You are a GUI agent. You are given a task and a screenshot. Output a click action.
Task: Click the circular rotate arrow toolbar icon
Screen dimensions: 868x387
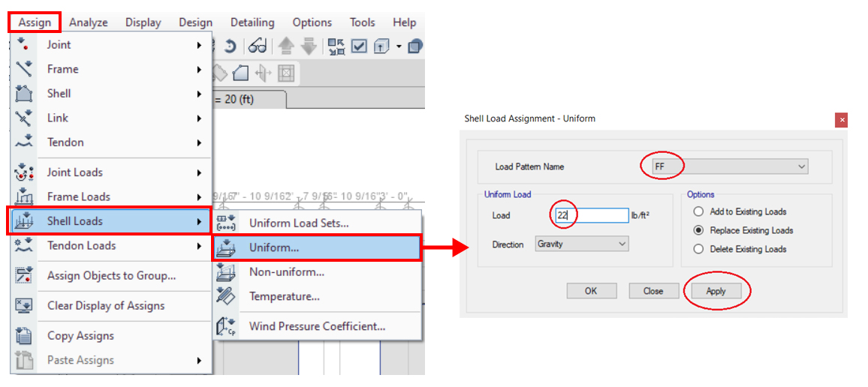[x=230, y=46]
